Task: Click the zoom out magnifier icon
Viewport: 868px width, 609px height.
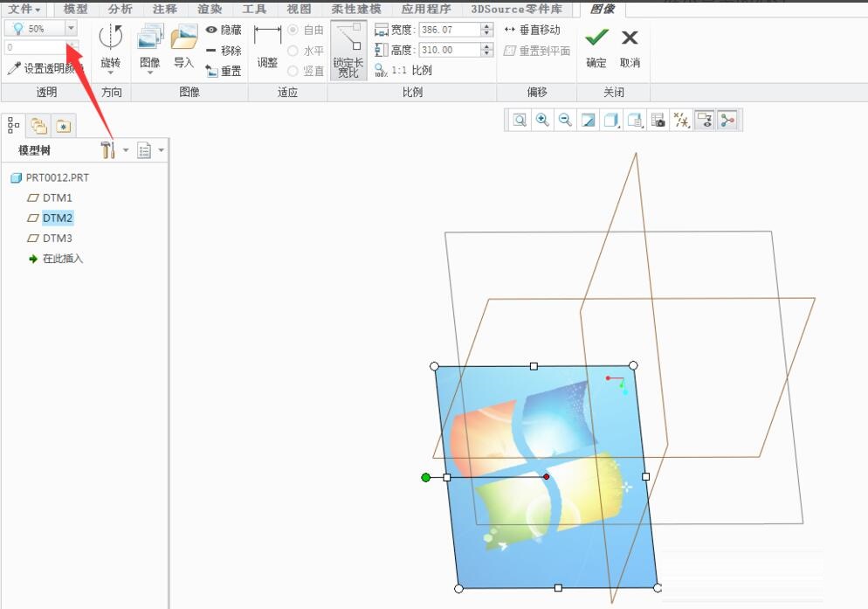Action: tap(565, 121)
